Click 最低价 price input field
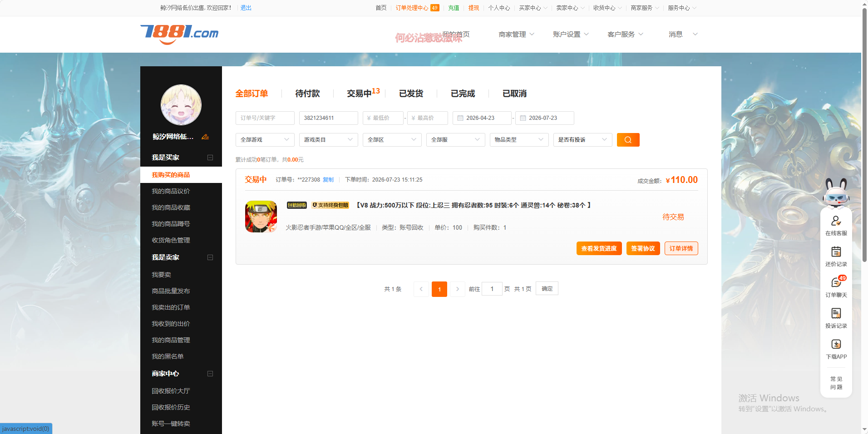The width and height of the screenshot is (868, 434). point(383,118)
